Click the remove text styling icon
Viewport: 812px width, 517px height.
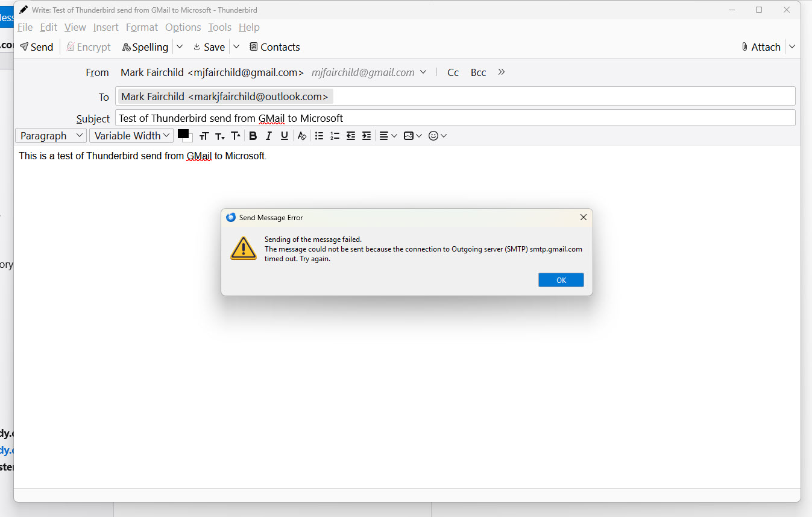pos(302,136)
